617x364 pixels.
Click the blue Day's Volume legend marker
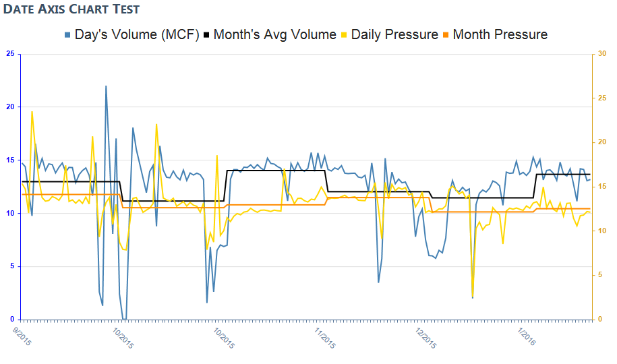[x=67, y=34]
